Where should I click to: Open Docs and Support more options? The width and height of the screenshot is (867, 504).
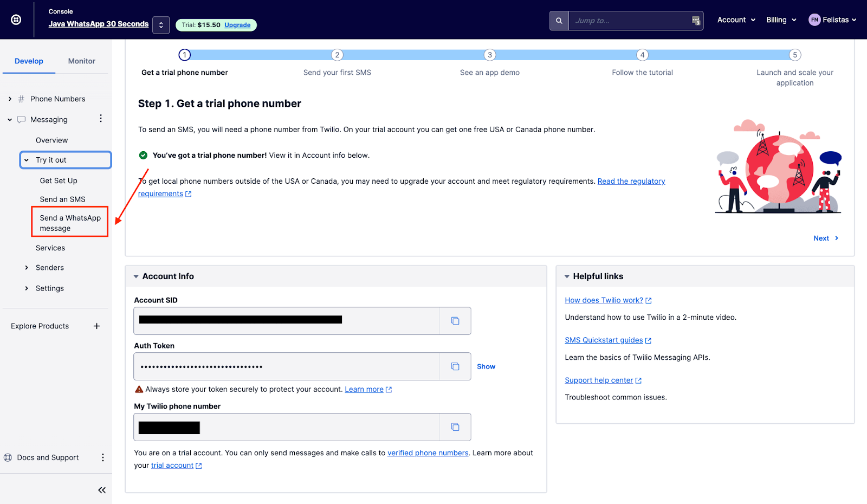point(103,457)
